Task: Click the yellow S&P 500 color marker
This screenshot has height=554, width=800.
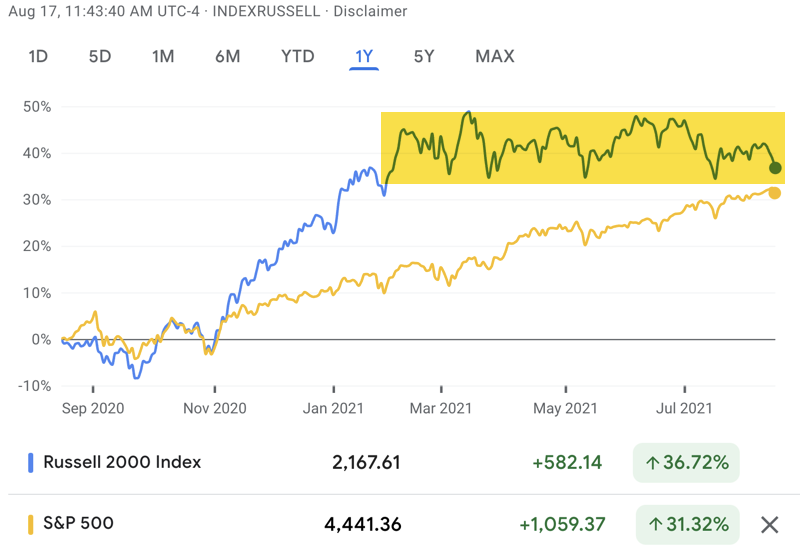Action: 30,524
